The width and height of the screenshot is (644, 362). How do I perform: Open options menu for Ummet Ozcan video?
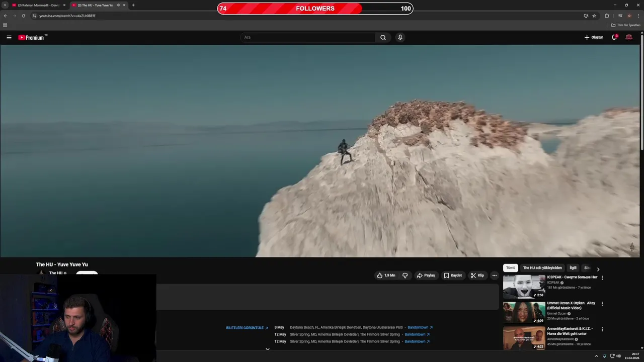pyautogui.click(x=602, y=304)
